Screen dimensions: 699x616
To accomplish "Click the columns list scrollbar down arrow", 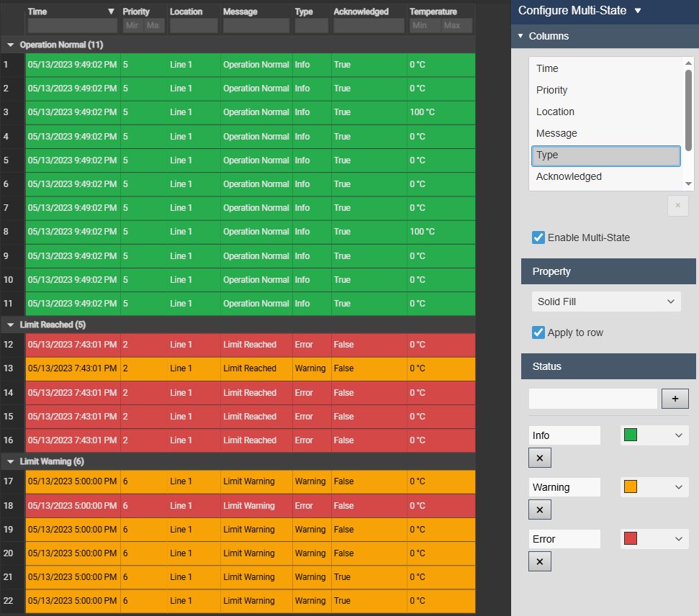I will (x=688, y=184).
